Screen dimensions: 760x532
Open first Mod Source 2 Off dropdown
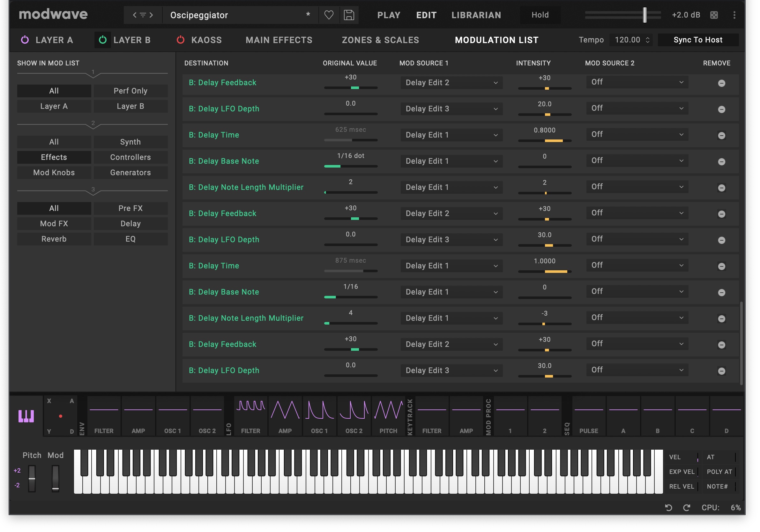click(x=637, y=82)
